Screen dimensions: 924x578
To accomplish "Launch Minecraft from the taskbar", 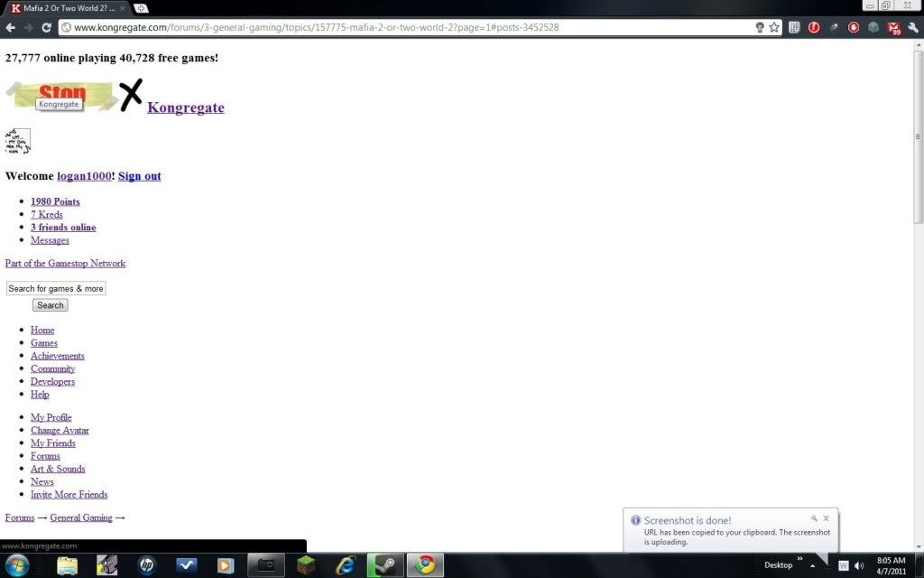I will [x=306, y=565].
